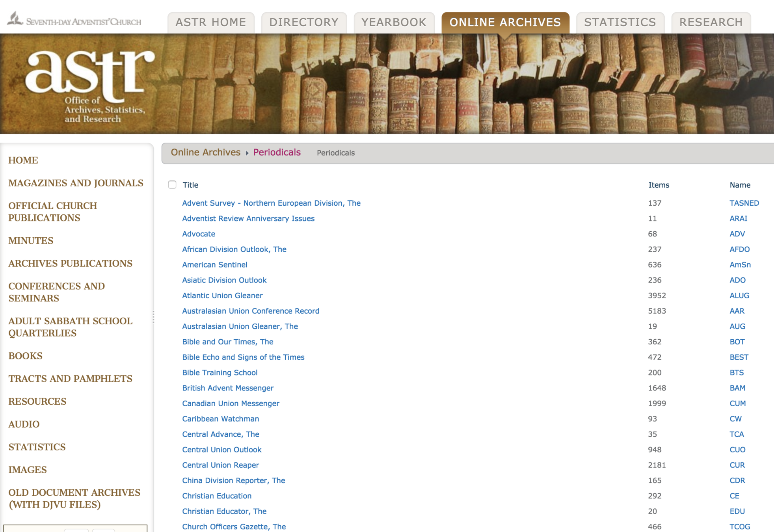Viewport: 774px width, 532px height.
Task: Switch to the YEARBOOK tab
Action: point(394,22)
